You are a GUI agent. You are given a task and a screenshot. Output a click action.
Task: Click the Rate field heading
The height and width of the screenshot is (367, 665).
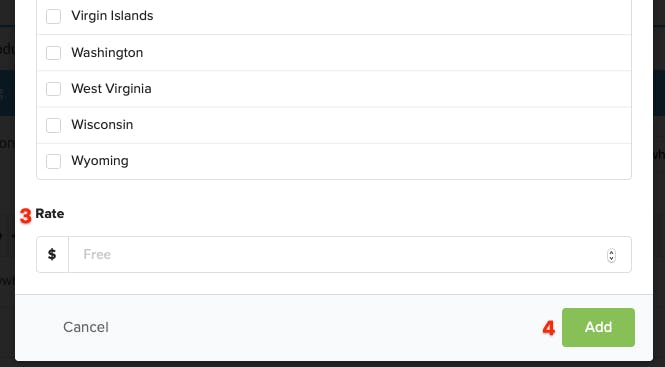[50, 213]
